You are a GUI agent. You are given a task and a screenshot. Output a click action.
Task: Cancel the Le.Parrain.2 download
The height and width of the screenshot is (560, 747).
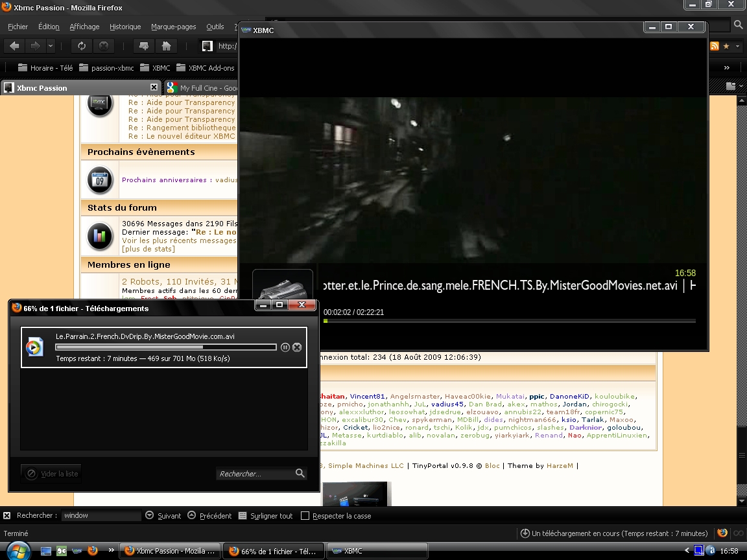pos(297,347)
